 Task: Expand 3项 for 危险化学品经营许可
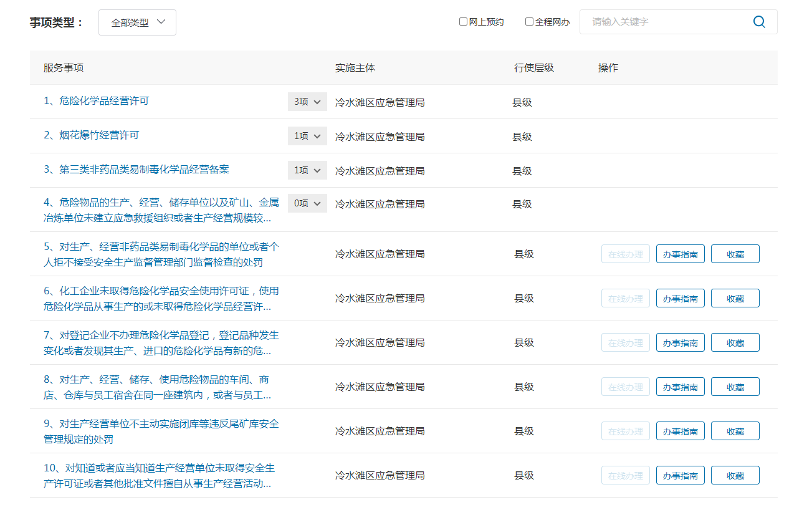[307, 102]
